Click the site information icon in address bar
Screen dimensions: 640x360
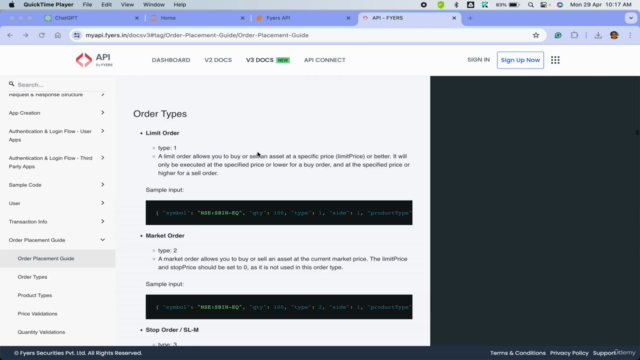click(x=77, y=35)
